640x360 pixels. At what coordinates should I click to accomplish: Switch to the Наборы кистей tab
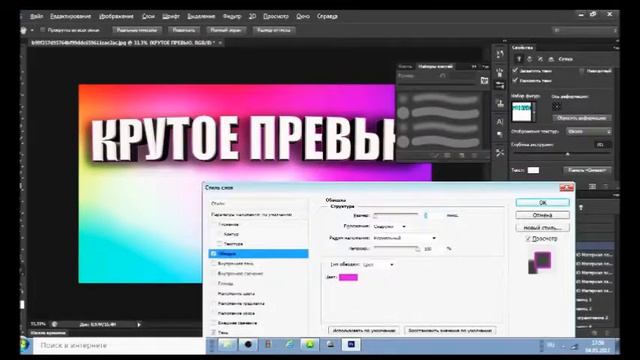point(435,66)
